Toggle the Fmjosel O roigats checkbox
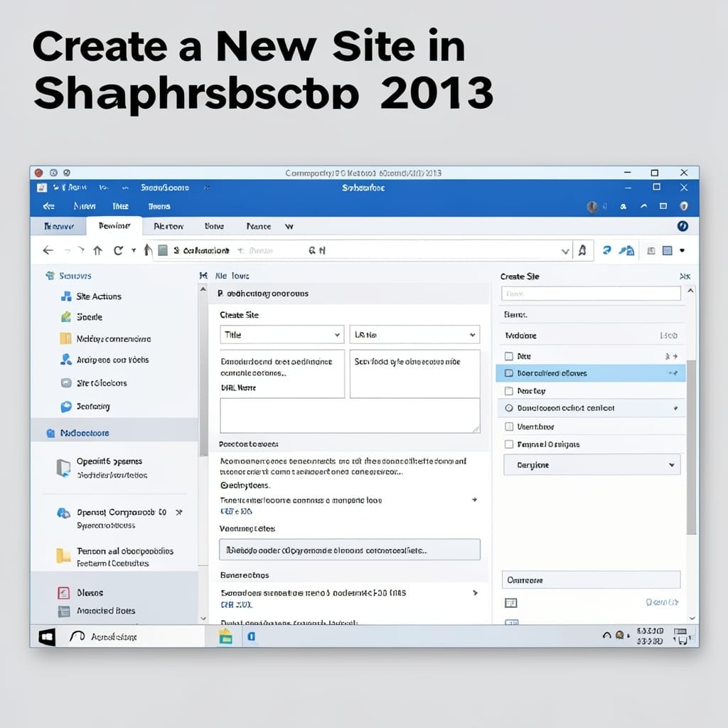728x728 pixels. pos(509,444)
